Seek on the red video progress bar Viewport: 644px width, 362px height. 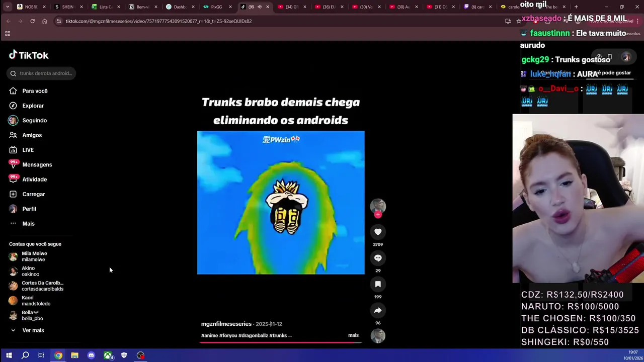pyautogui.click(x=281, y=343)
